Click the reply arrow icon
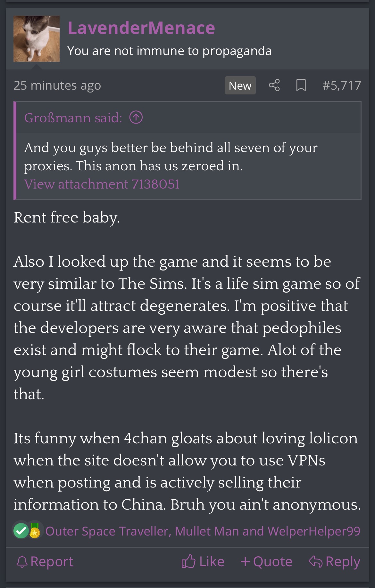The image size is (375, 588). [315, 561]
